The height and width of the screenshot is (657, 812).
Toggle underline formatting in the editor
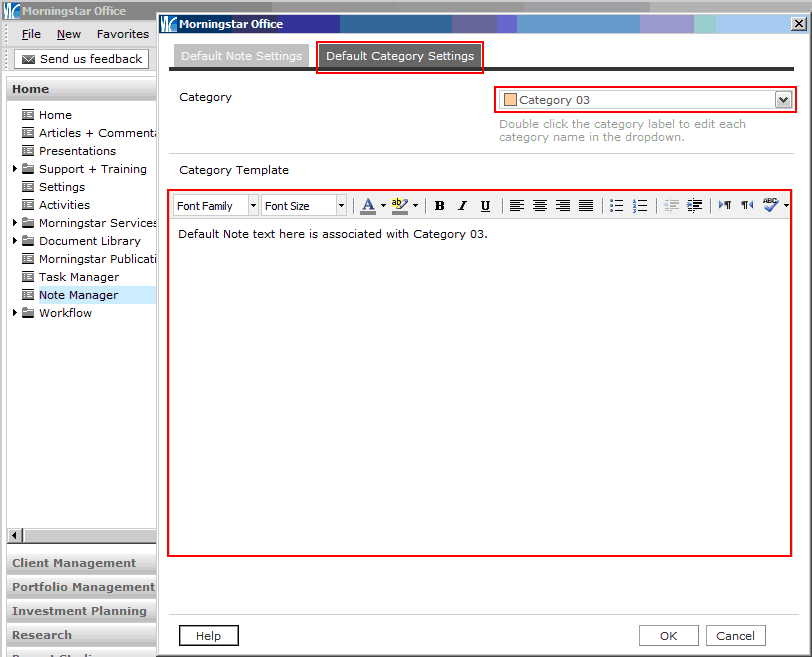tap(485, 206)
